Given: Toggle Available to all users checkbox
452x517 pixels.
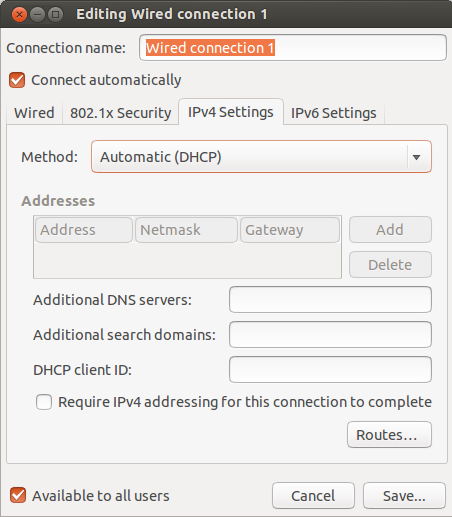Looking at the screenshot, I should coord(18,495).
